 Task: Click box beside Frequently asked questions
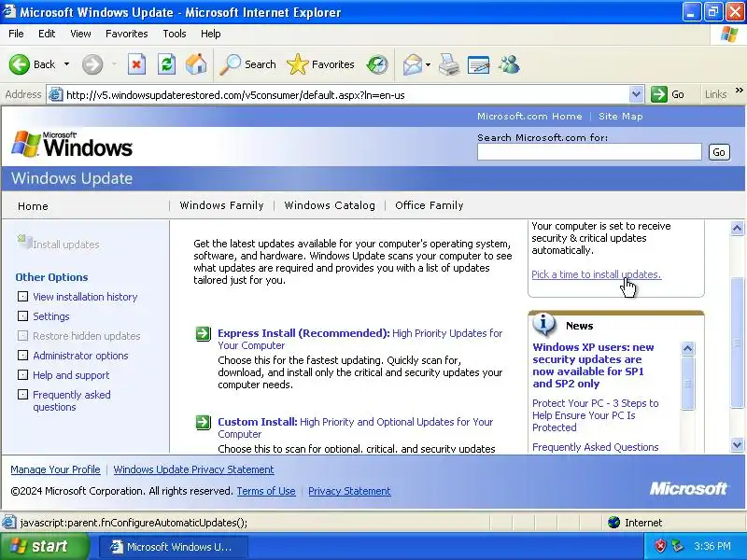click(22, 394)
